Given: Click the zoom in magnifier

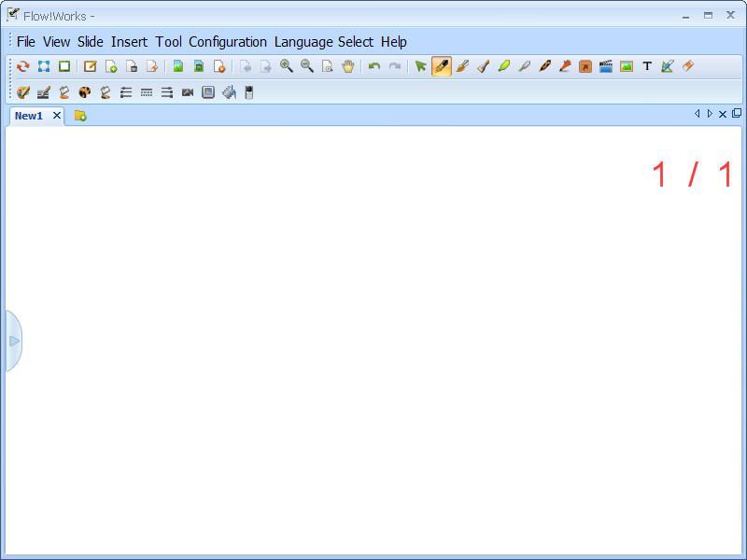Looking at the screenshot, I should 287,66.
